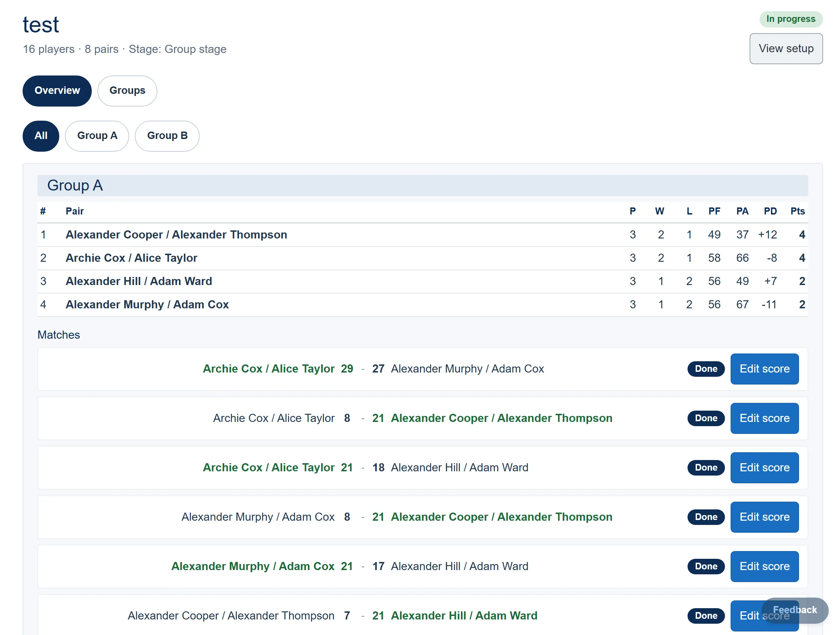840x635 pixels.
Task: Click winner Alexander Murphy / Adam Cox in 21-17 match
Action: pyautogui.click(x=253, y=566)
